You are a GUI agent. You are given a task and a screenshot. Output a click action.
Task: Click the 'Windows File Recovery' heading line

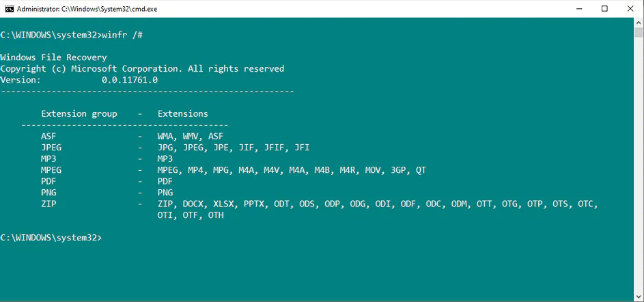point(53,57)
